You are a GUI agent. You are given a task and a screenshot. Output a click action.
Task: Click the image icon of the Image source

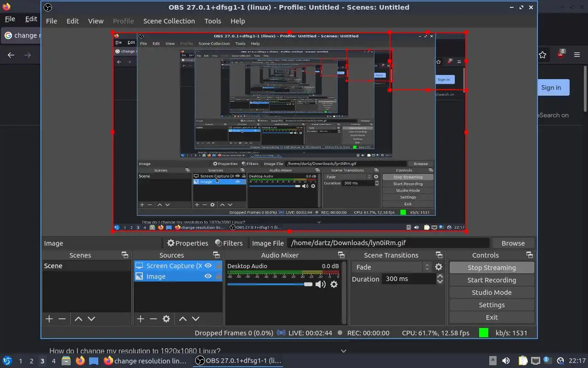tap(139, 276)
